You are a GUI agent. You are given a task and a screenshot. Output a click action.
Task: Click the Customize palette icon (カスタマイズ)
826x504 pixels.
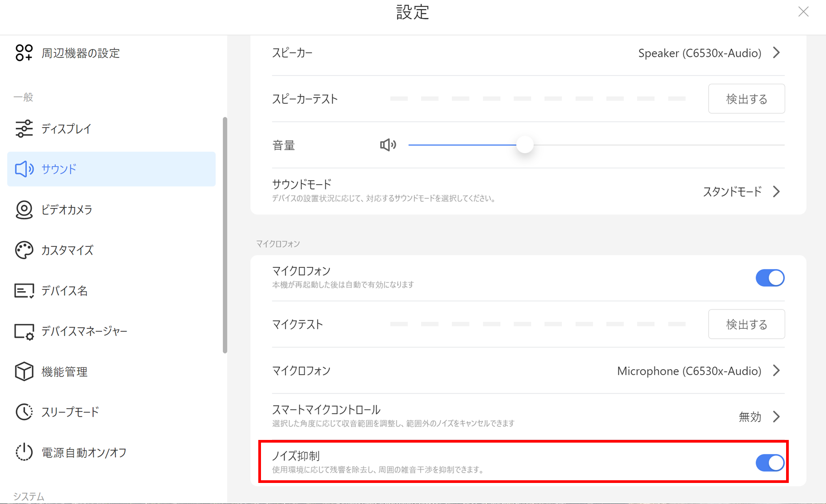click(x=24, y=250)
